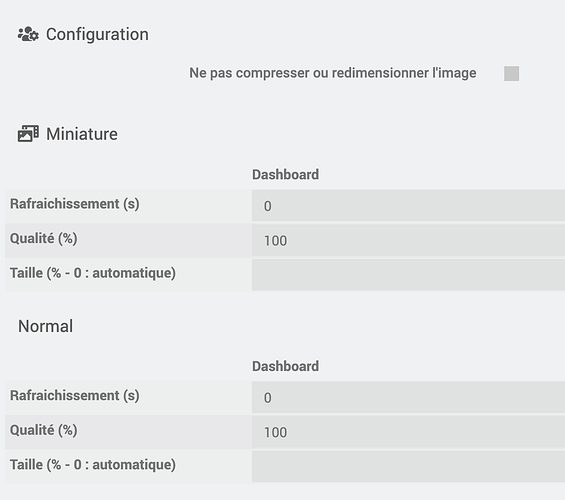Click Dashboard column header under Normal
The height and width of the screenshot is (500, 565).
pos(285,366)
